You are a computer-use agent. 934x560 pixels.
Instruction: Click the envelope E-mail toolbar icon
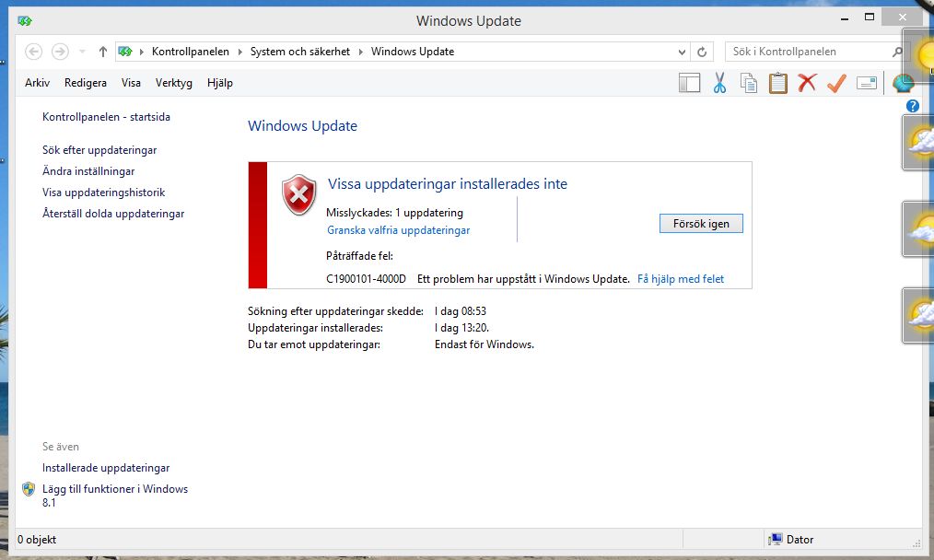coord(867,83)
